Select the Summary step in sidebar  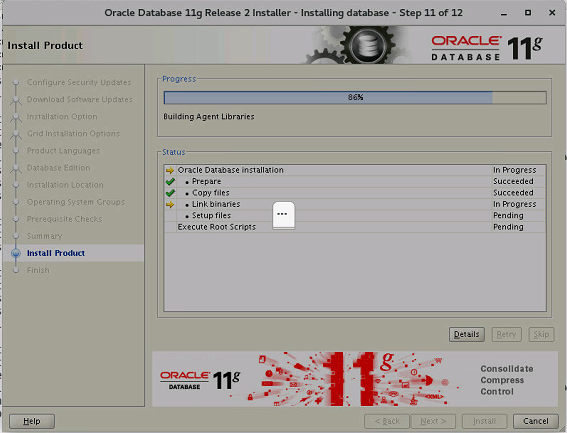pos(44,236)
